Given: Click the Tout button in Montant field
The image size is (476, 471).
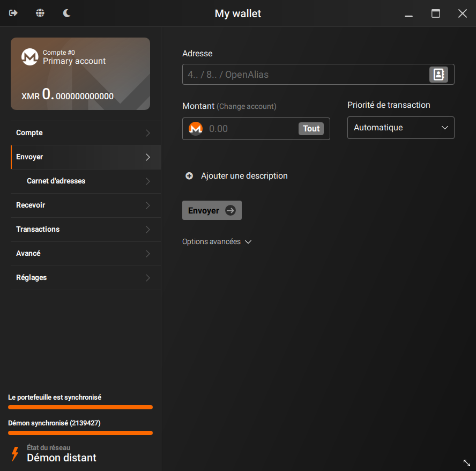Looking at the screenshot, I should click(x=311, y=128).
